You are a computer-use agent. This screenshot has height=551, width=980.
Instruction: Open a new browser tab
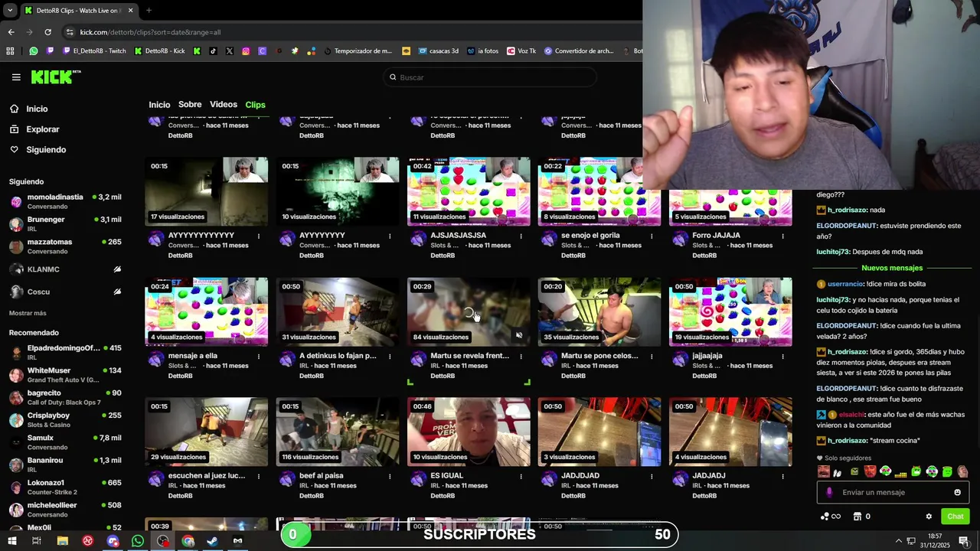coord(149,11)
